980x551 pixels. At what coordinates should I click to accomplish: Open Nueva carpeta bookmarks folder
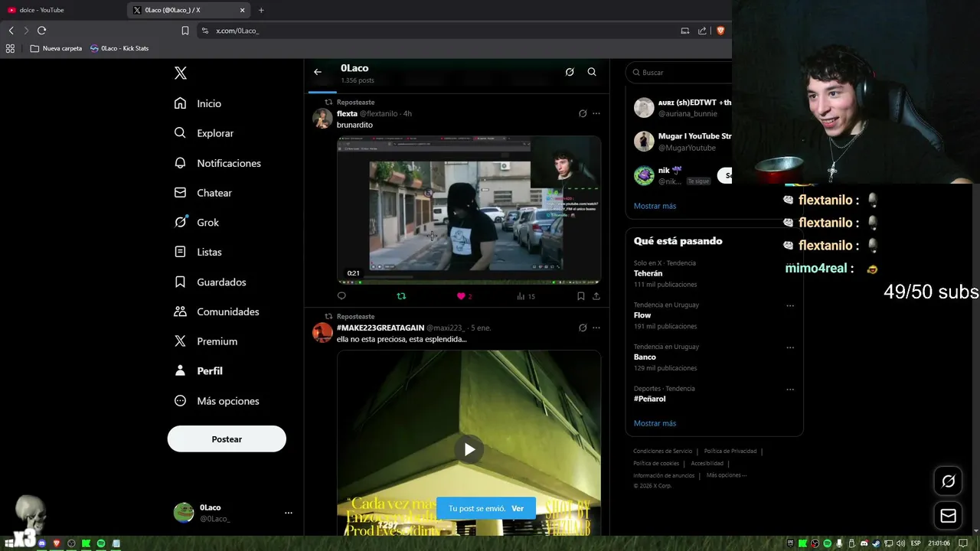[56, 48]
